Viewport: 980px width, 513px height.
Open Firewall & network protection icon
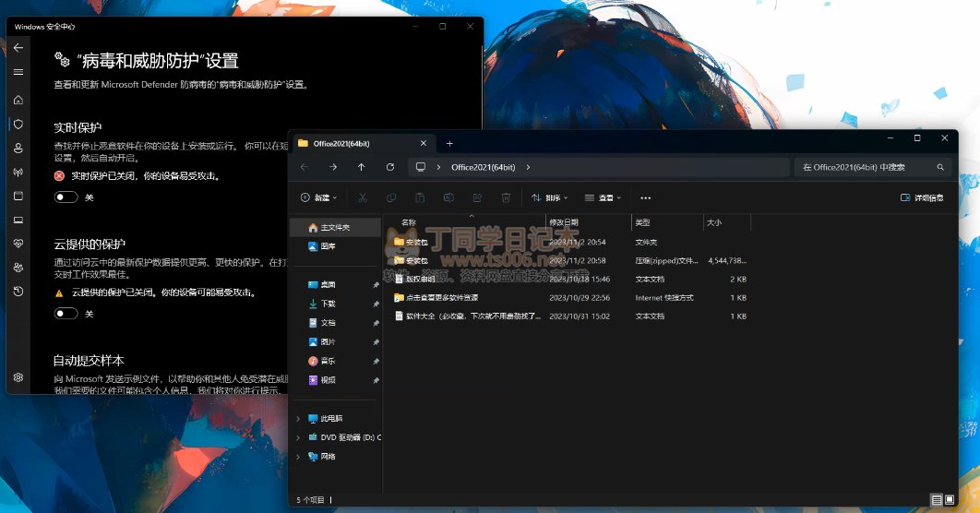pos(18,172)
